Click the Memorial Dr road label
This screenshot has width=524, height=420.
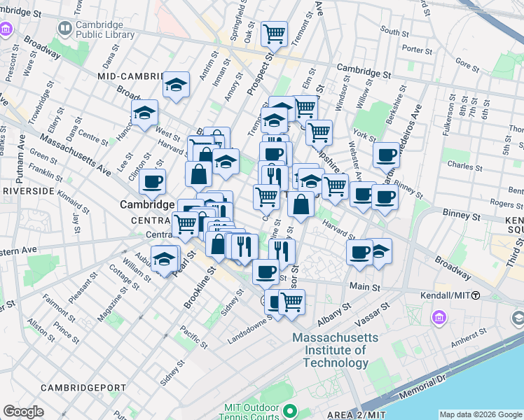click(x=422, y=386)
